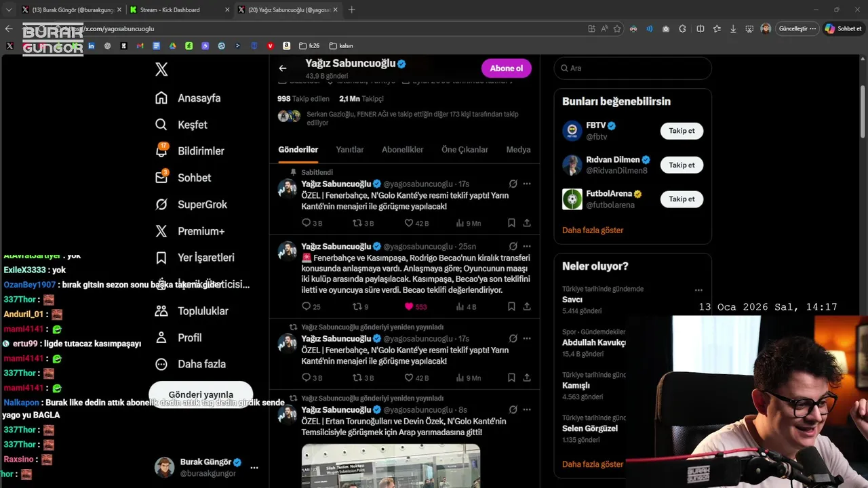The width and height of the screenshot is (868, 488).
Task: Open Amazon bookmark in favorites bar
Action: point(287,46)
